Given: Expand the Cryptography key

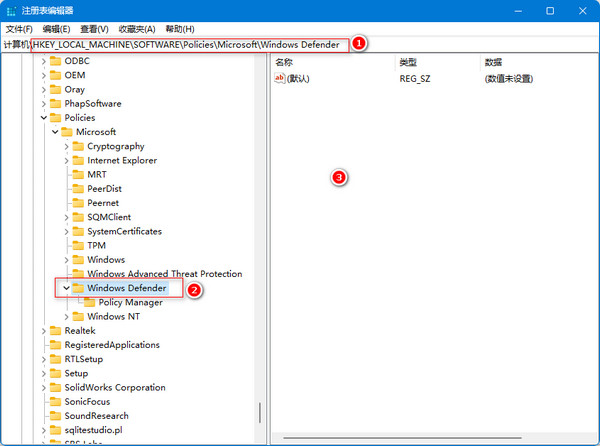Looking at the screenshot, I should tap(67, 146).
